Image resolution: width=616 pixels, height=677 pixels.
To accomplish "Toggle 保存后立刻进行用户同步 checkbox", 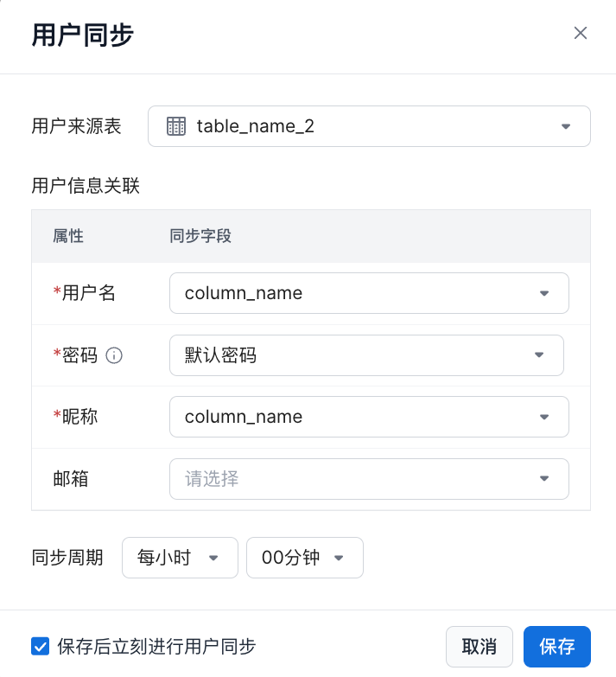I will (40, 646).
